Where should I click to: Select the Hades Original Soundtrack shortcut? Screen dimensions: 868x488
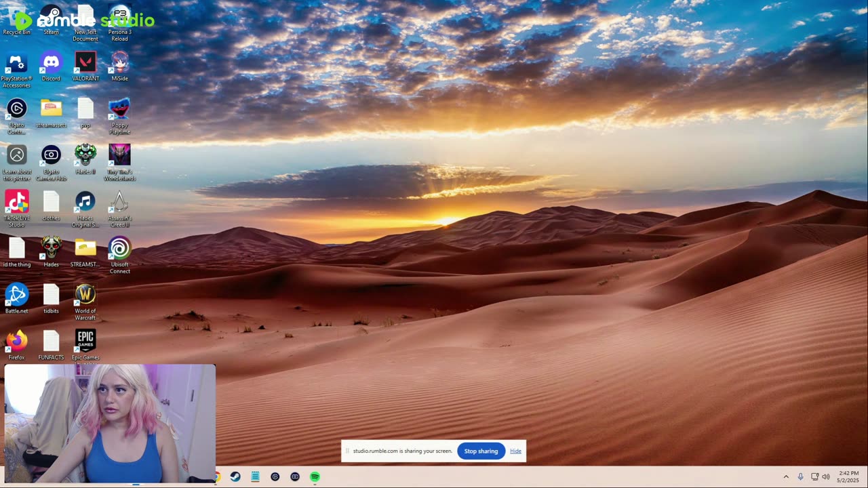[x=85, y=209]
